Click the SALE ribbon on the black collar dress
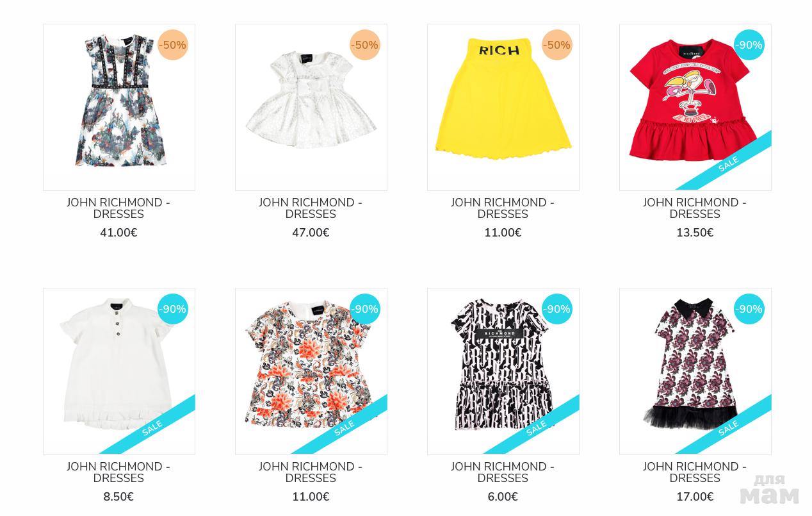Screen dimensions: 812x516 pyautogui.click(x=728, y=428)
